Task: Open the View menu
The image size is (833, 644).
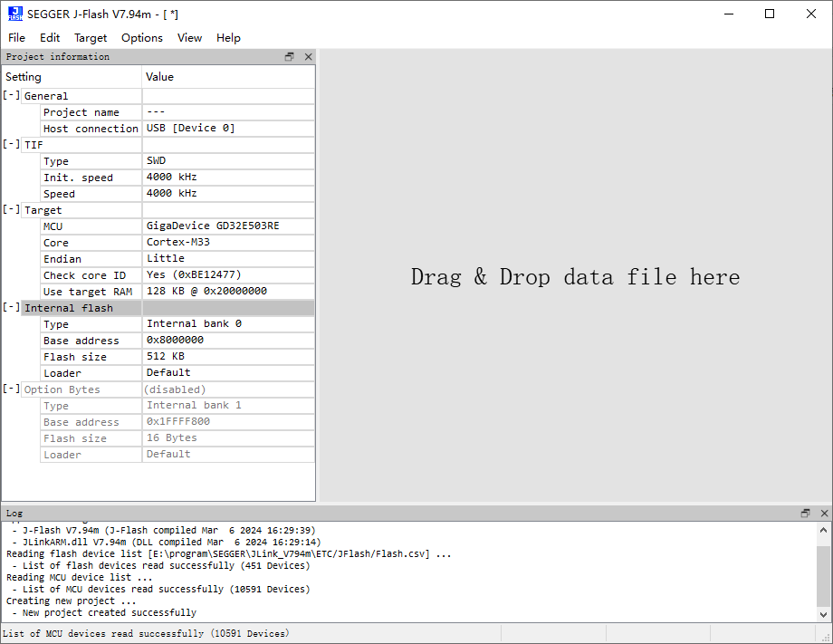Action: tap(189, 38)
